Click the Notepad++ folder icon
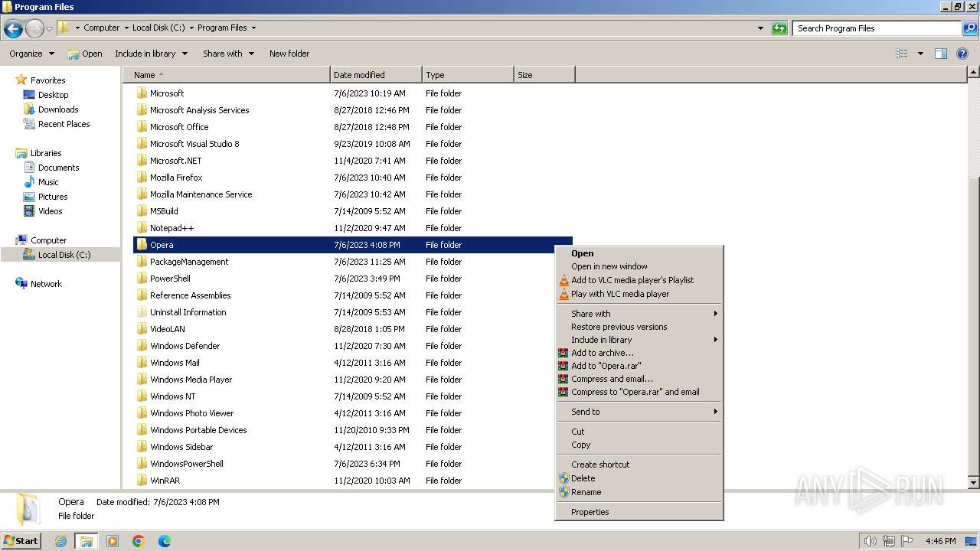Screen dimensions: 980x551 point(142,228)
